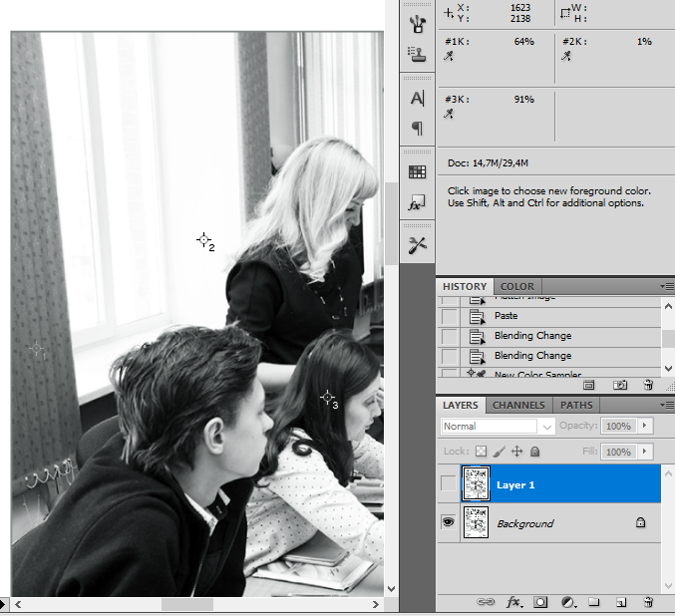Viewport: 675px width, 616px height.
Task: Open #1K sampler eyedropper mode menu
Action: 449,56
